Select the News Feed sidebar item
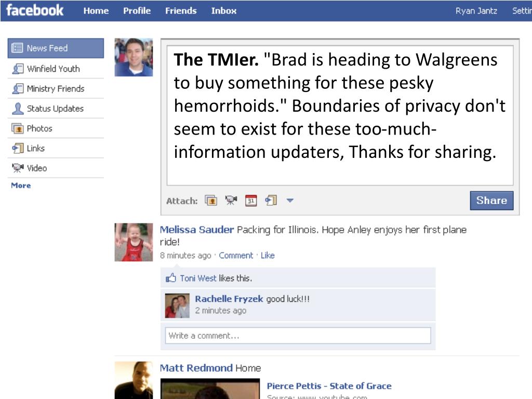The image size is (532, 399). point(56,48)
